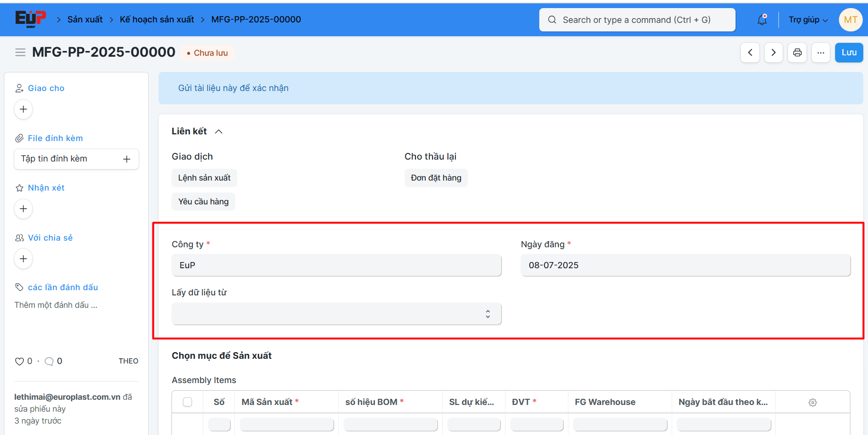The height and width of the screenshot is (435, 868).
Task: Focus the search command bar
Action: point(637,20)
